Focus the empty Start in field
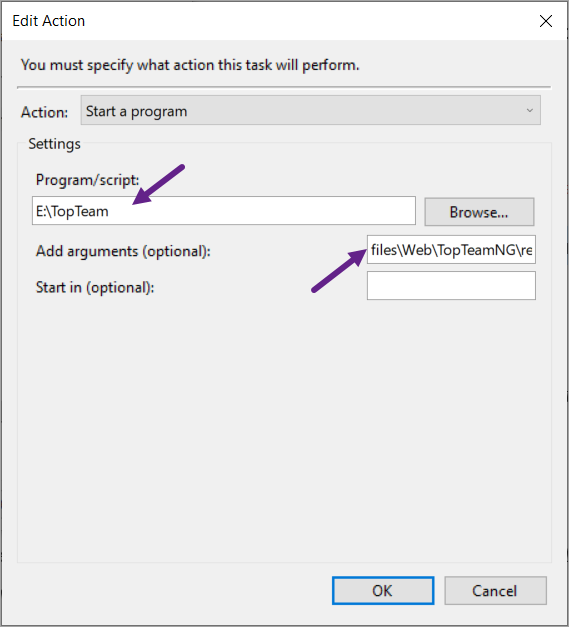 tap(451, 286)
